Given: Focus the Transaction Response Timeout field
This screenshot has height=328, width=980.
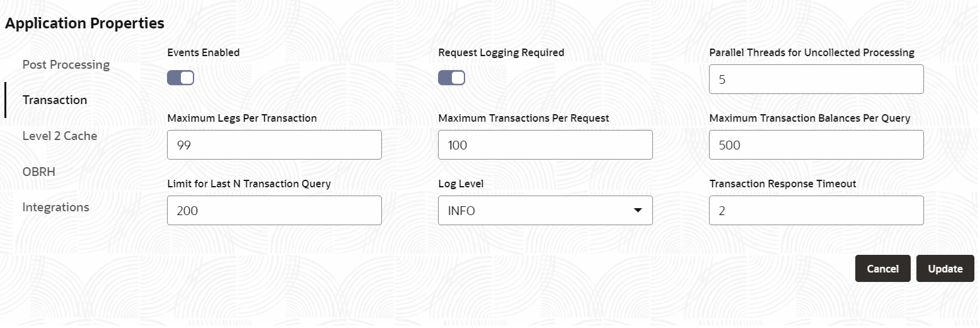Looking at the screenshot, I should pyautogui.click(x=816, y=211).
